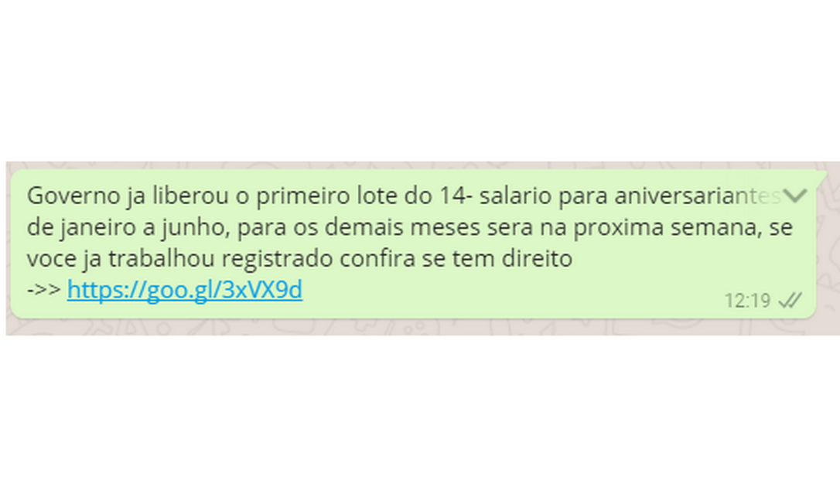Image resolution: width=840 pixels, height=504 pixels.
Task: Click the word 'Governo' in the message
Action: pyautogui.click(x=73, y=196)
